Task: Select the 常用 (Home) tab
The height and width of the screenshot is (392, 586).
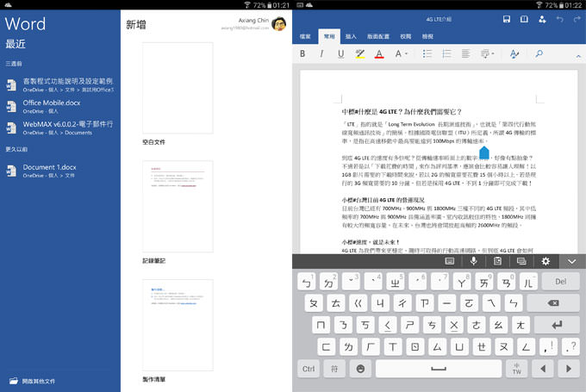Action: pos(329,37)
